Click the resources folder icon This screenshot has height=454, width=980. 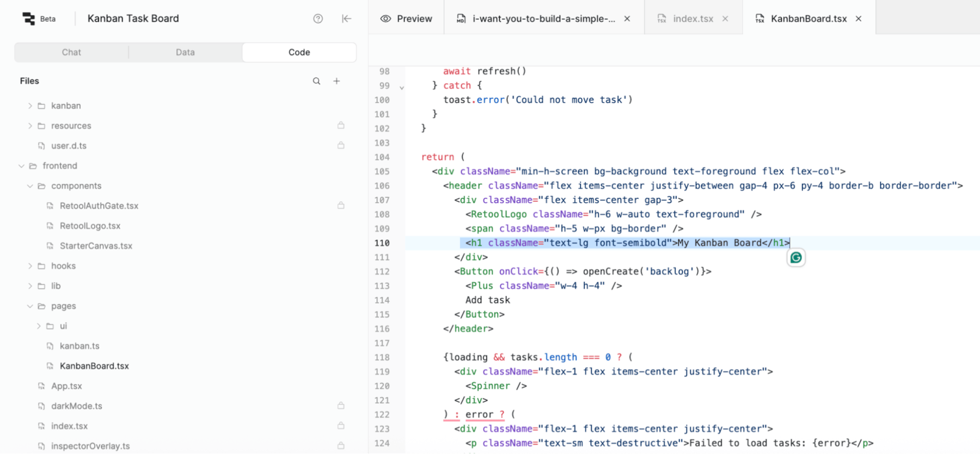coord(41,126)
